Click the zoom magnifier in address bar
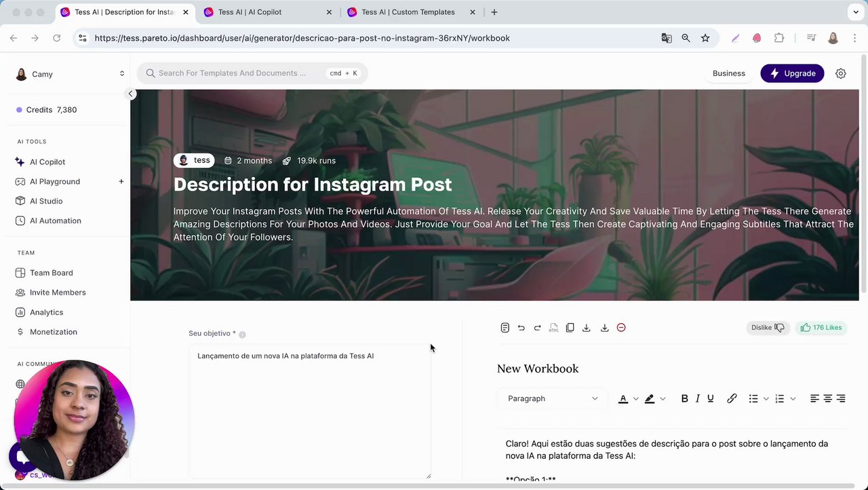The height and width of the screenshot is (490, 868). click(686, 38)
